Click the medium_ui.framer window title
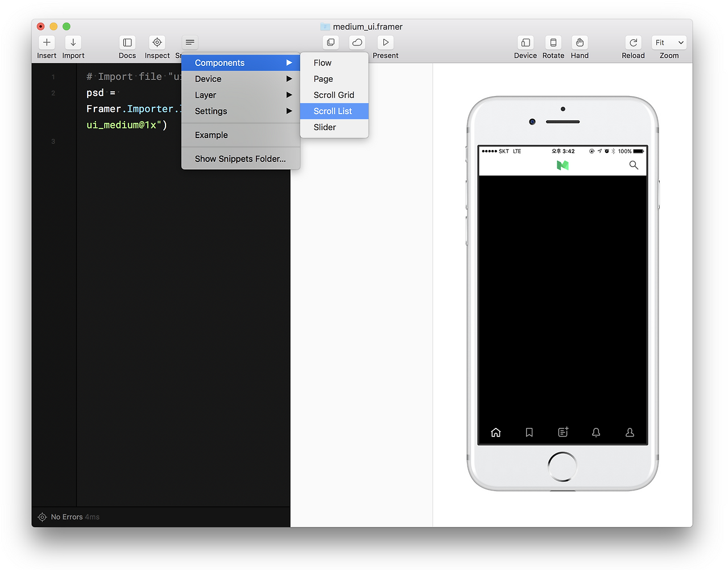This screenshot has height=570, width=728. [367, 27]
